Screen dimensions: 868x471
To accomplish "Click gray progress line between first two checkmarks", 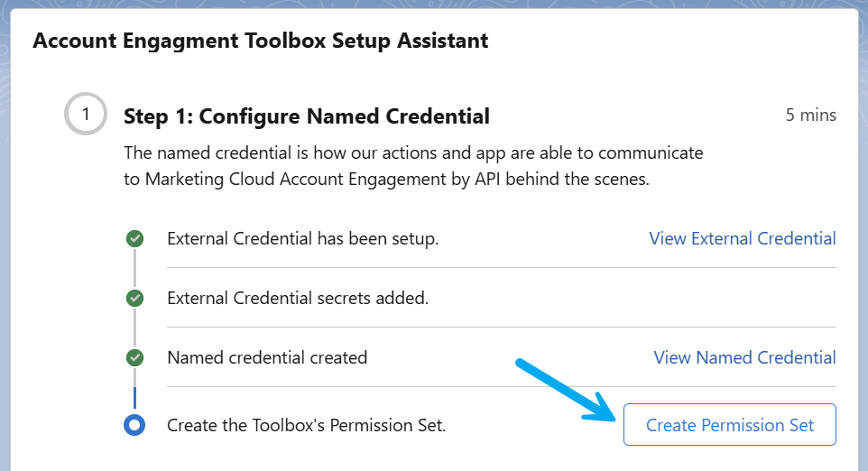I will pos(134,268).
